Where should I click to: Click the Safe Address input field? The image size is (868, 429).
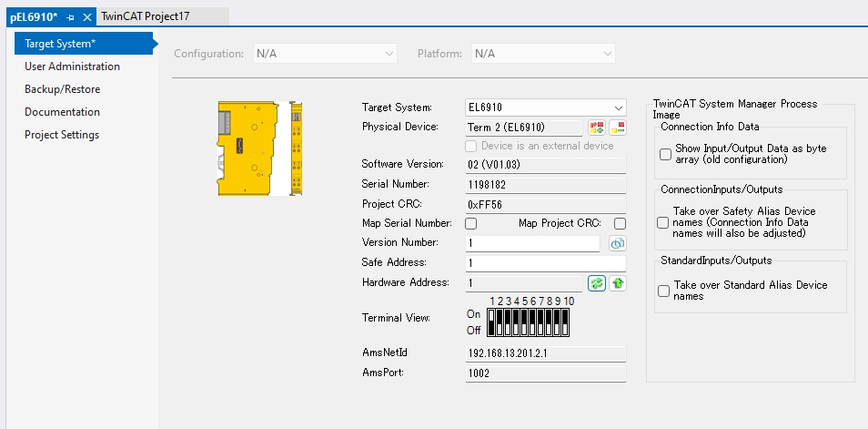click(545, 263)
